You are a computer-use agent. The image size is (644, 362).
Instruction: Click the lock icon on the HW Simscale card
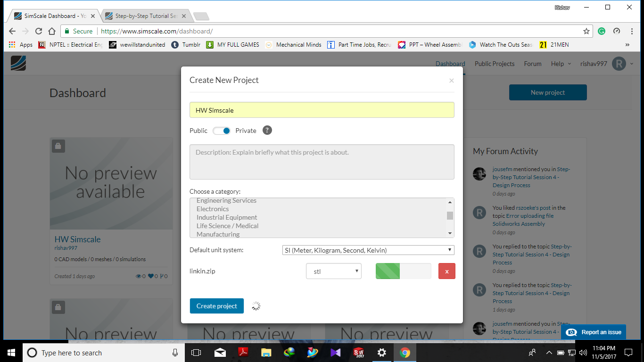(x=58, y=146)
